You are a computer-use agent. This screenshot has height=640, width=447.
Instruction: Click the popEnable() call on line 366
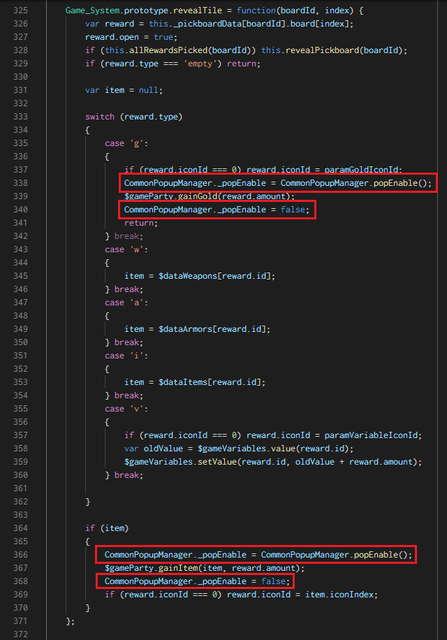(x=381, y=555)
